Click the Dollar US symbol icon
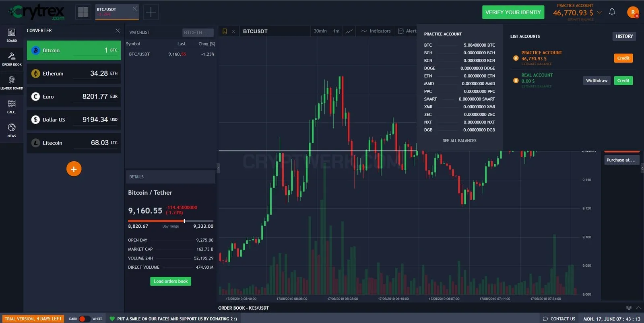The image size is (644, 323). (x=35, y=119)
